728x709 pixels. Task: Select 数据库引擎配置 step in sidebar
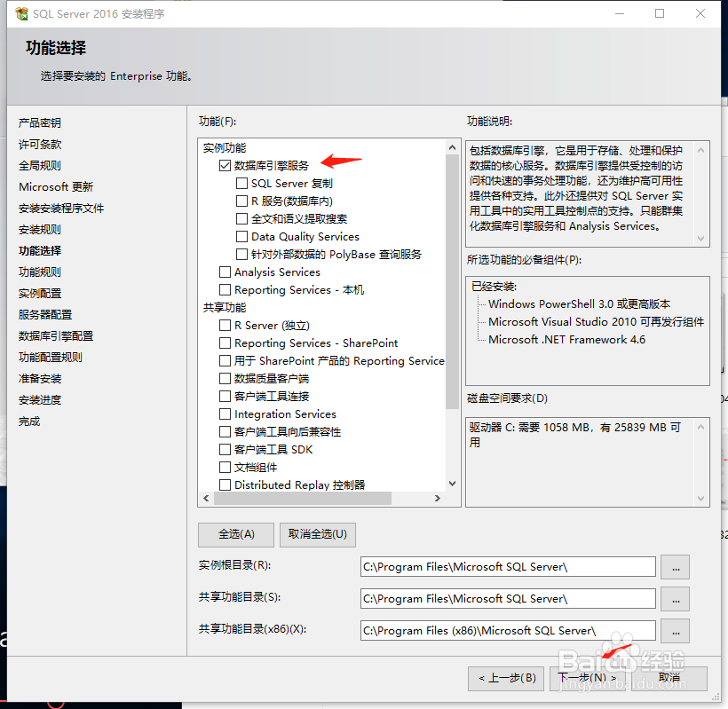point(56,336)
